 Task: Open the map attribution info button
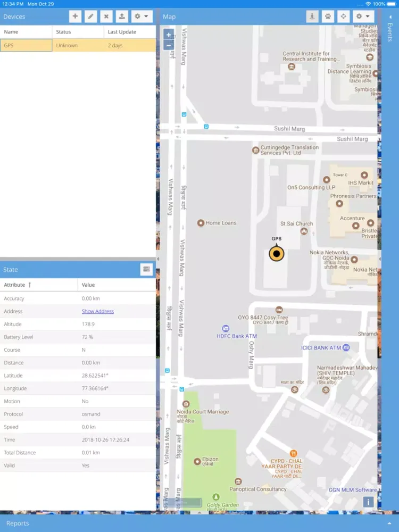(x=368, y=502)
